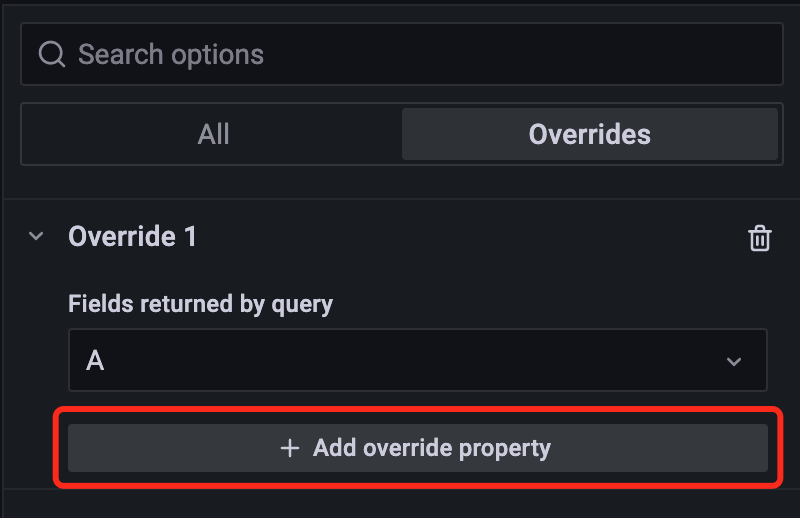Click the magnifier search icon

tap(51, 54)
